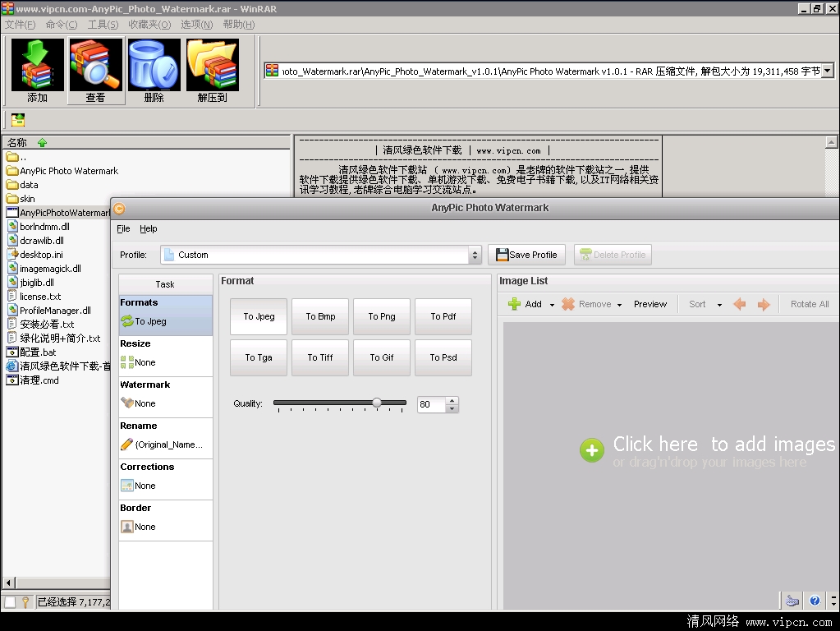Click WinRAR View (查看) toolbar icon
This screenshot has width=840, height=631.
pyautogui.click(x=96, y=70)
